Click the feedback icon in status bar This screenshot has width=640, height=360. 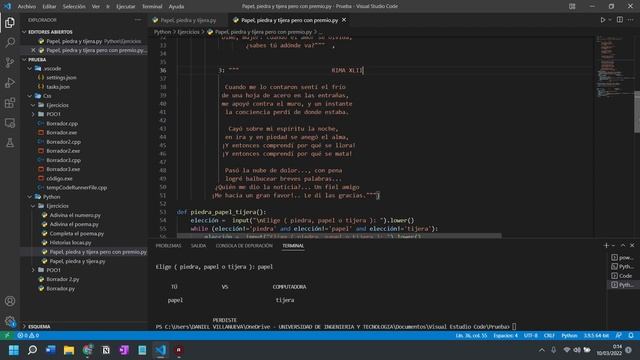(619, 336)
